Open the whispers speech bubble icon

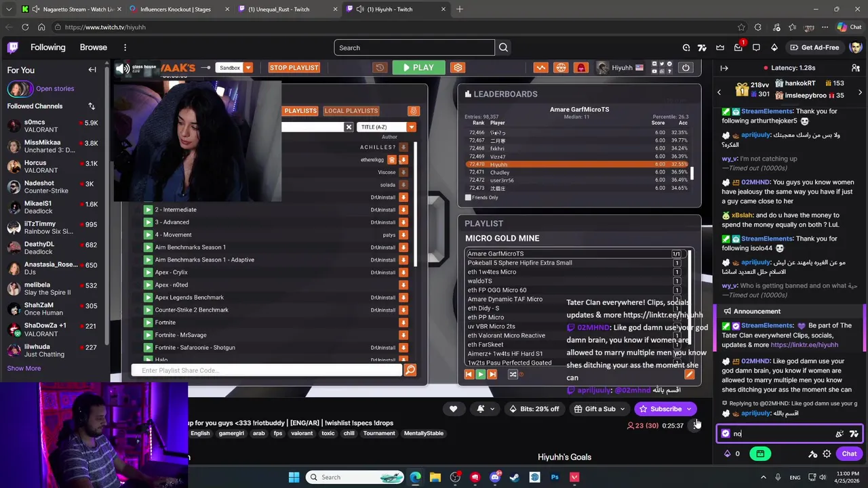coord(756,47)
